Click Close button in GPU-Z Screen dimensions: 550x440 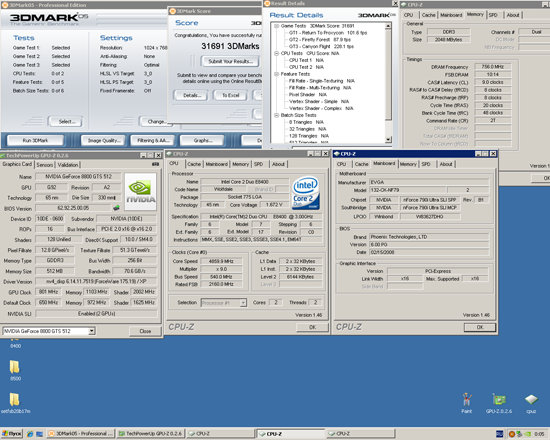(145, 331)
